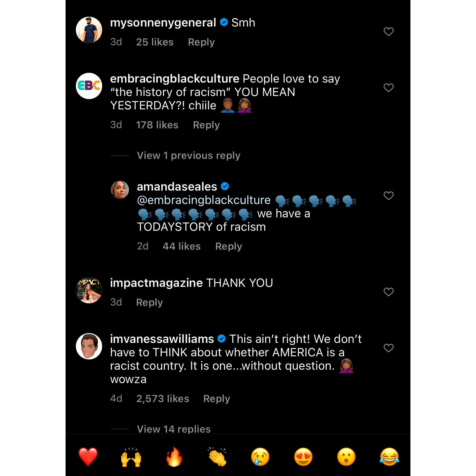The image size is (476, 476).
Task: Tap the fire emoji reaction
Action: tap(174, 457)
